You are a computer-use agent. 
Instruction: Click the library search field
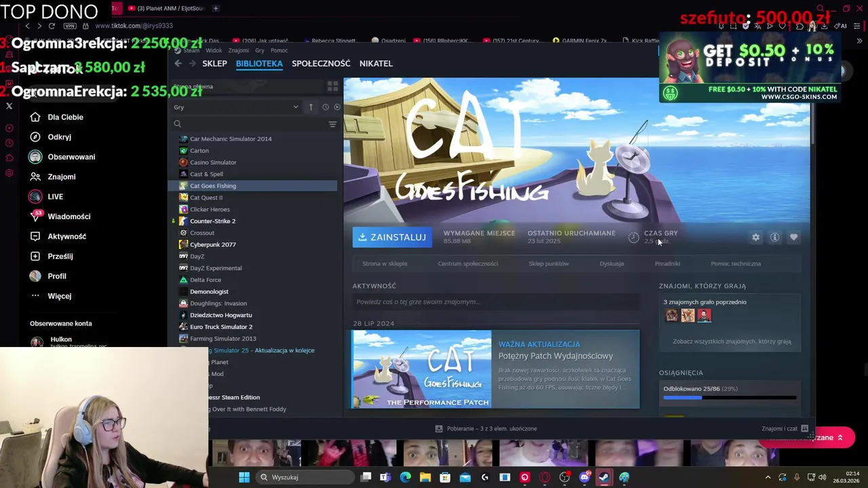(250, 124)
